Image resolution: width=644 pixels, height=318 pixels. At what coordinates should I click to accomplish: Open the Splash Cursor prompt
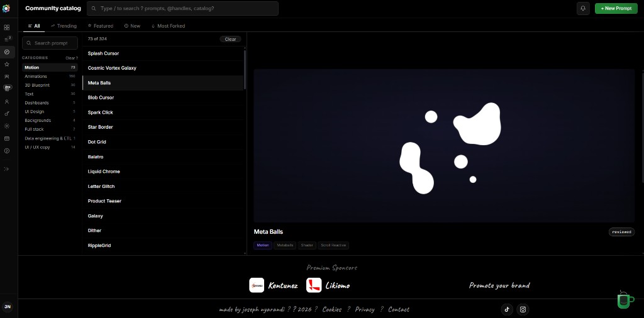click(163, 53)
